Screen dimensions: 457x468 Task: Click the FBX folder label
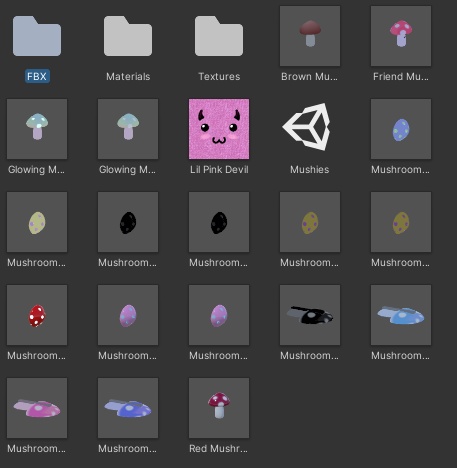coord(37,76)
